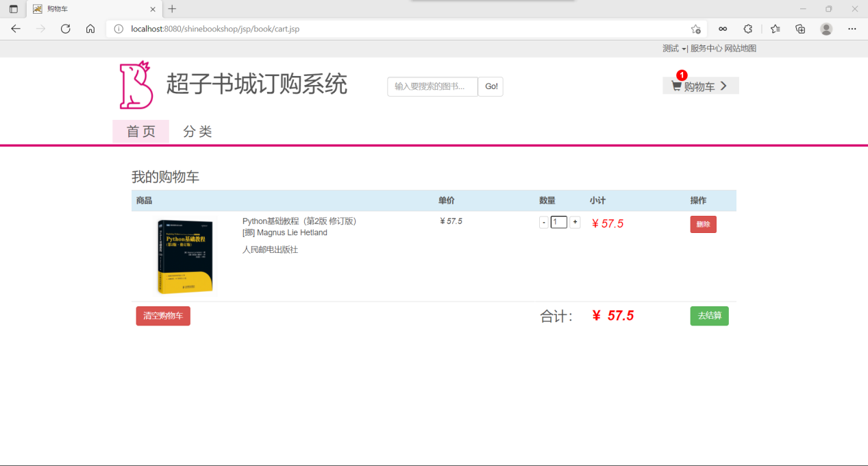Reload the page with refresh icon

pyautogui.click(x=66, y=29)
